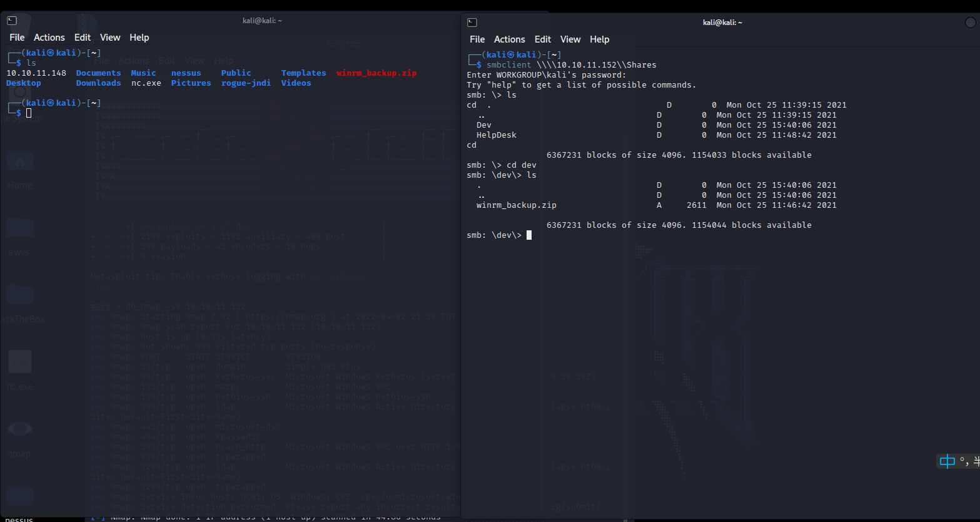Click the rogue-jndi directory in the ls output
This screenshot has width=980, height=522.
click(x=246, y=83)
